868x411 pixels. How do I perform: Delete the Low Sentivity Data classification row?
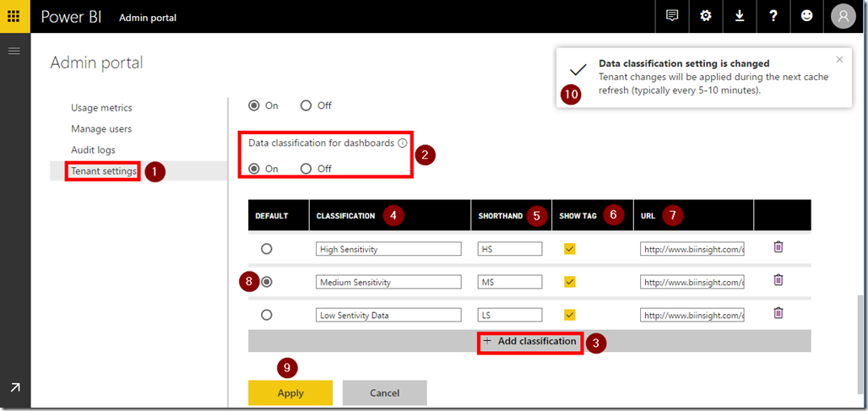(778, 313)
